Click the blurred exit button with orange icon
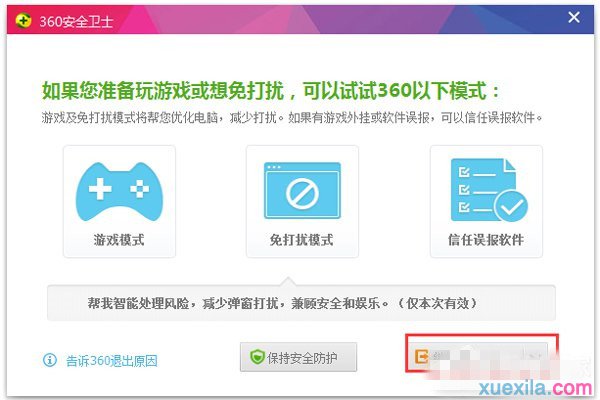Viewport: 600px width, 400px height. [x=479, y=357]
